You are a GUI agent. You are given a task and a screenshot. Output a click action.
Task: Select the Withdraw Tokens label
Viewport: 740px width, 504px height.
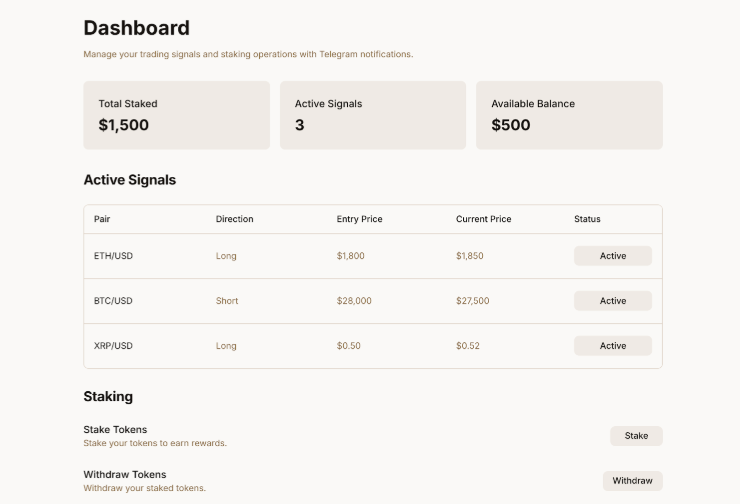tap(125, 474)
